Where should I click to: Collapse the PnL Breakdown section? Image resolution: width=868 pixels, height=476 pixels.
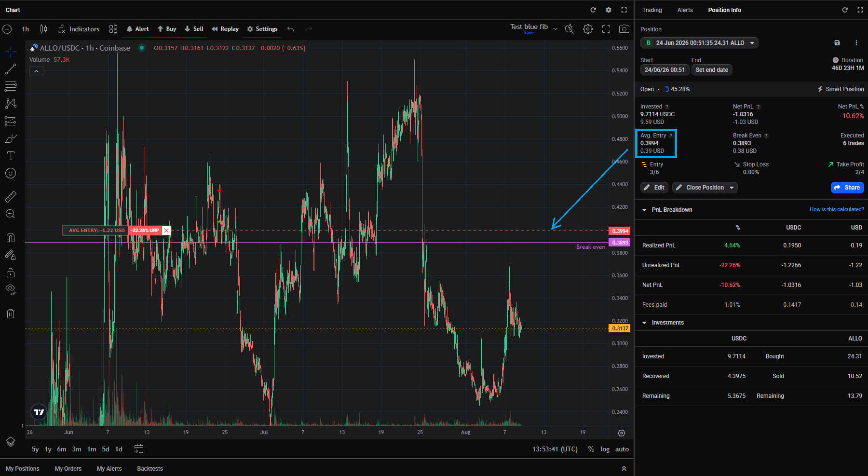click(x=644, y=210)
